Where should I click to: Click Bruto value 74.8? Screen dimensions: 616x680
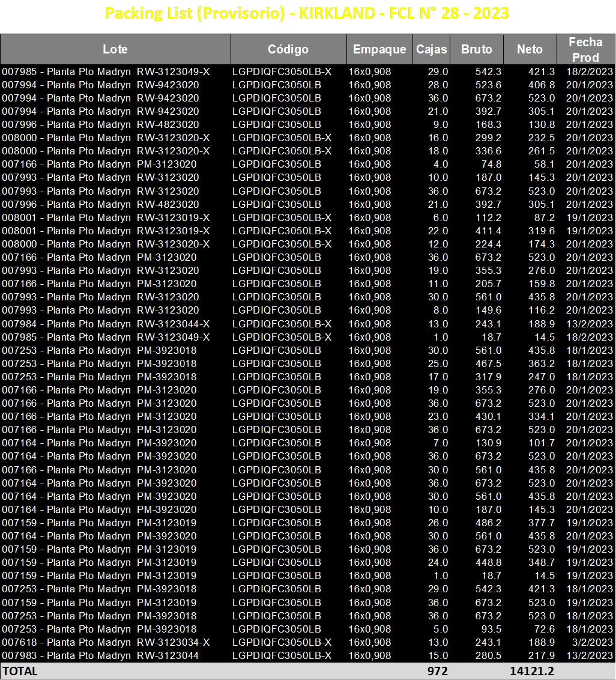(x=492, y=165)
